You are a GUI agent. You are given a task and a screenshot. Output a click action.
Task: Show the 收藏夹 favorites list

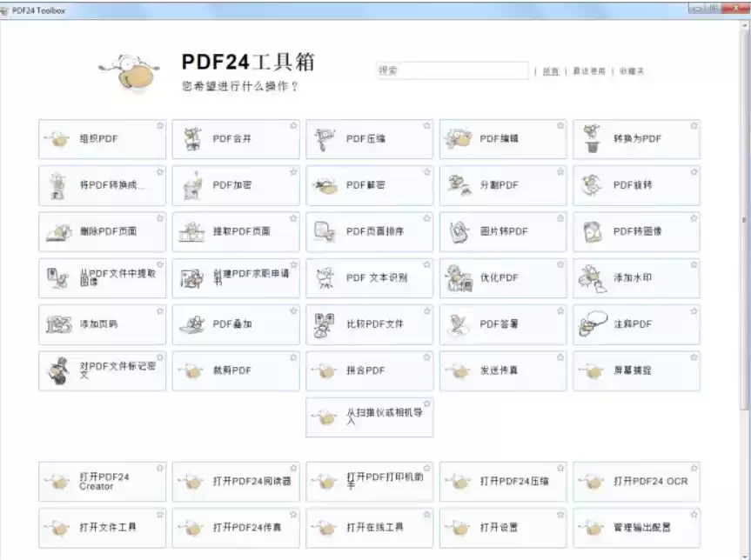[632, 71]
